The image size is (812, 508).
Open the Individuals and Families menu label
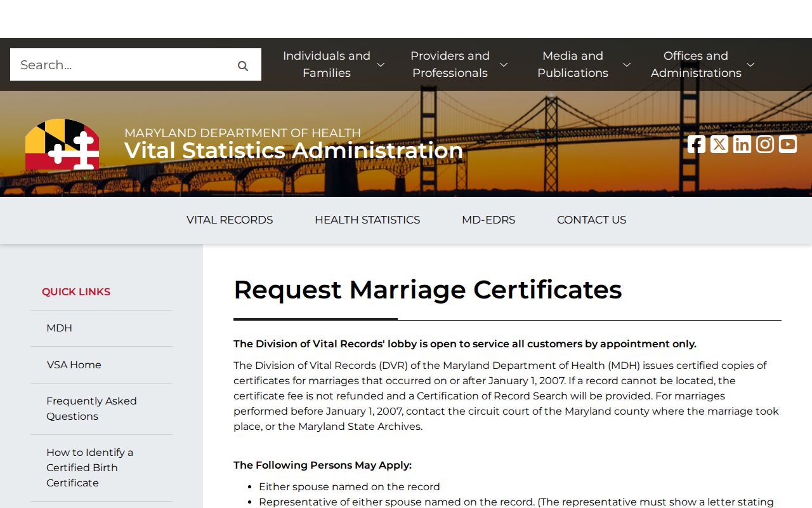[327, 64]
